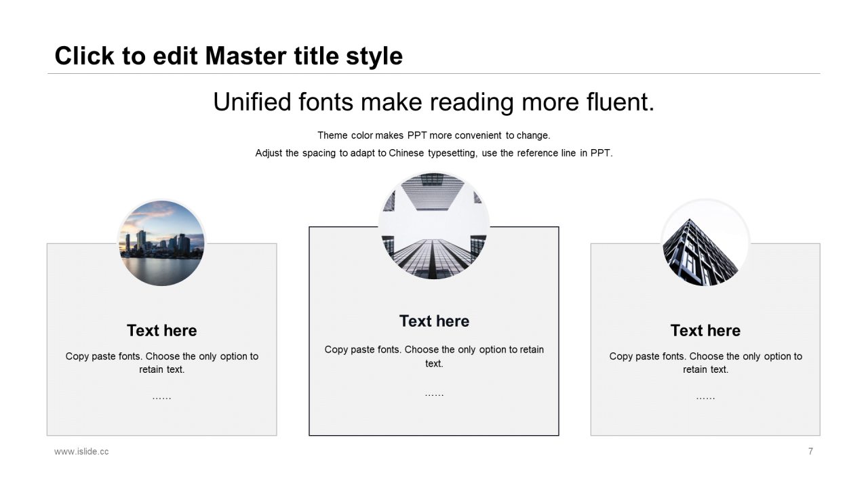Open the www.islide.cc footer link
Image resolution: width=868 pixels, height=488 pixels.
click(x=81, y=451)
